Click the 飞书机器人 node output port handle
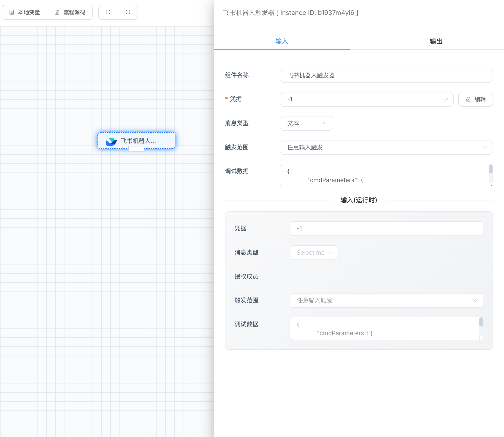Image resolution: width=504 pixels, height=437 pixels. (136, 149)
